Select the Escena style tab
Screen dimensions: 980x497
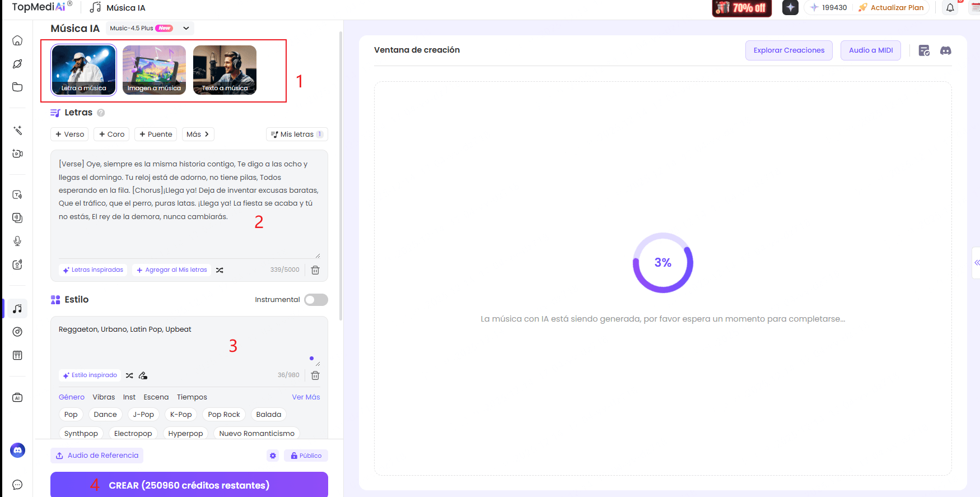click(x=156, y=397)
